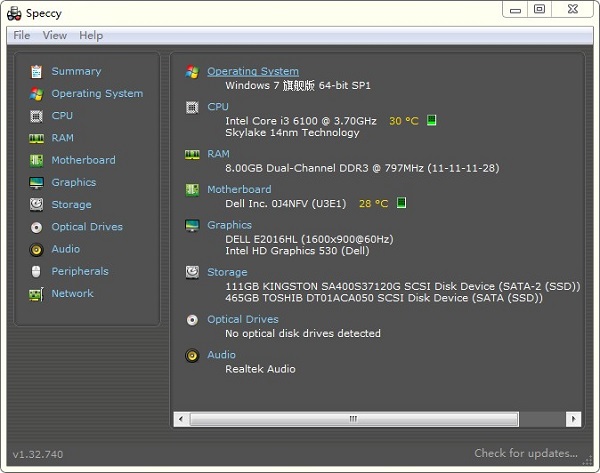This screenshot has width=600, height=473.
Task: Select CPU in the sidebar
Action: coord(62,116)
